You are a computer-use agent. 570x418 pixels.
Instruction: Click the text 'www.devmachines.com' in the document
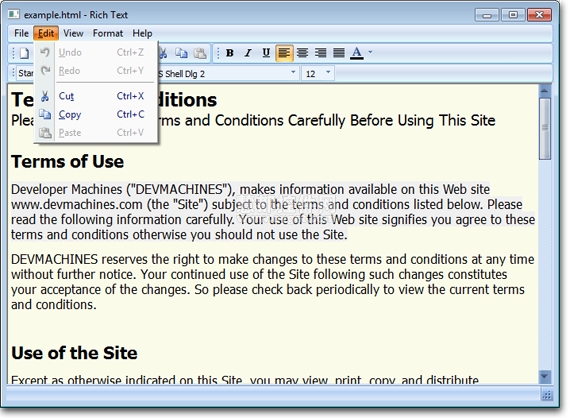point(77,205)
